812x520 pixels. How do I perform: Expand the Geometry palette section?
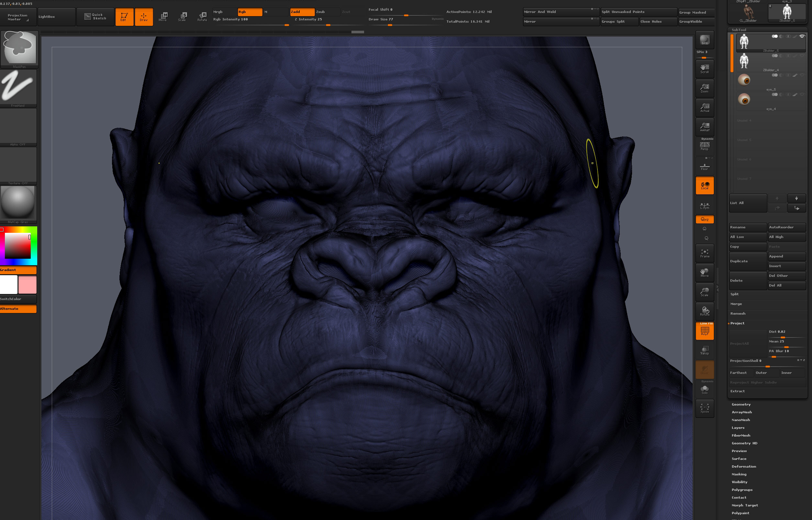[741, 404]
